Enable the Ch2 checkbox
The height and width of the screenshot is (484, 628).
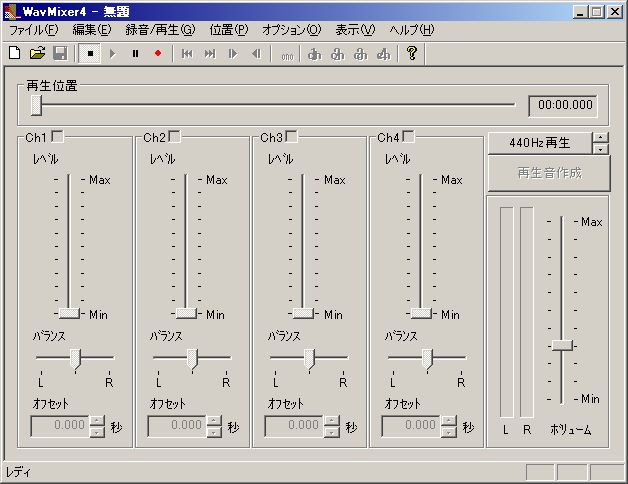coord(175,137)
